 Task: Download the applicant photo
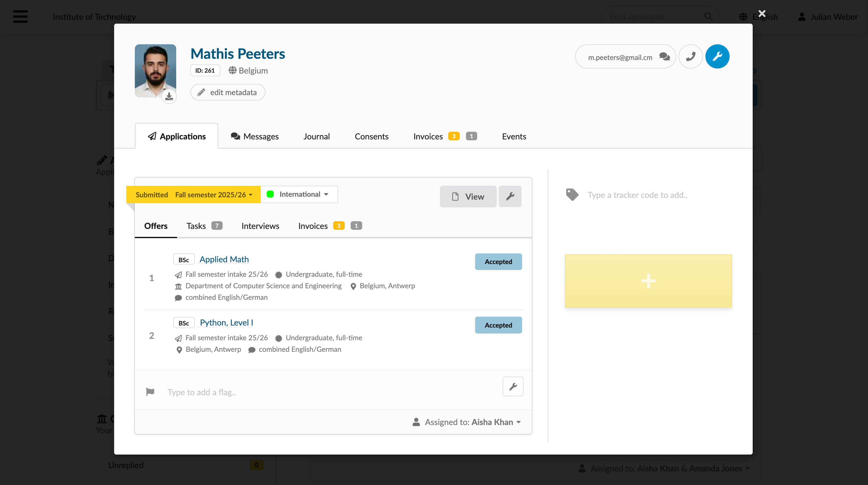click(169, 97)
